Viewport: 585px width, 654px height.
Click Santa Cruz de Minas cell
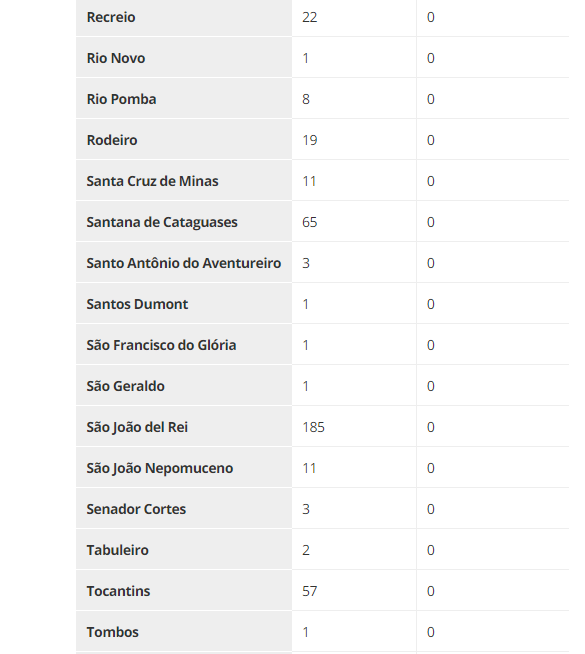[184, 181]
